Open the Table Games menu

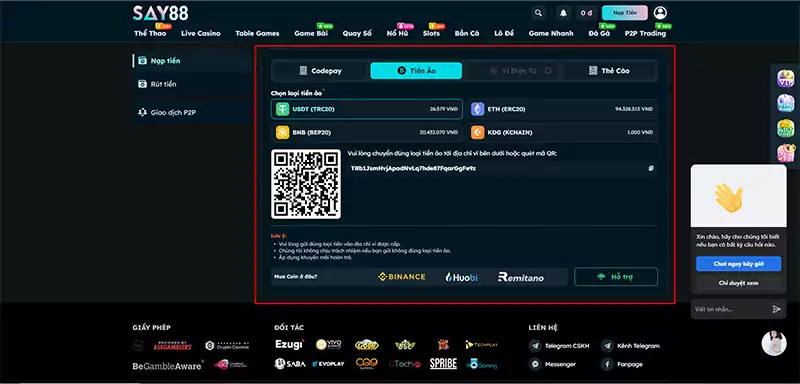point(257,33)
